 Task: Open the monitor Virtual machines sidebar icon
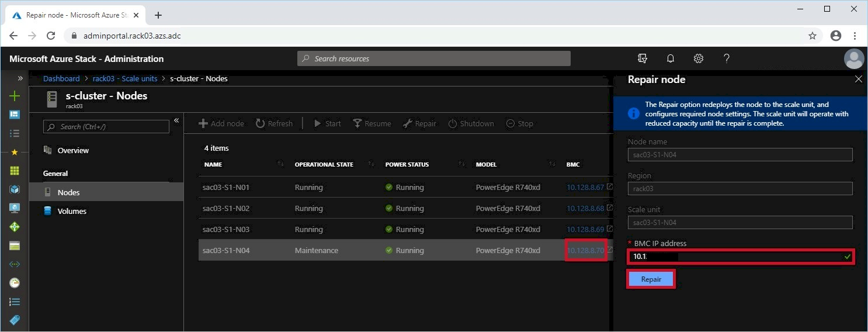(15, 208)
